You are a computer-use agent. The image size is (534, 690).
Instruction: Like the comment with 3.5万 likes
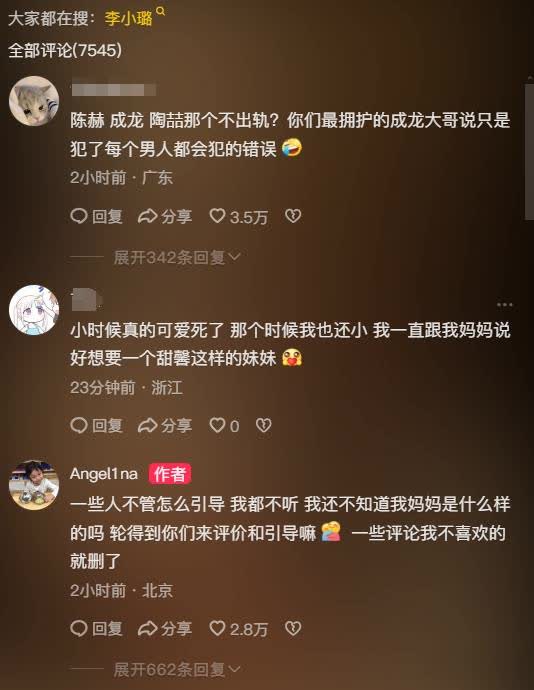click(x=238, y=217)
